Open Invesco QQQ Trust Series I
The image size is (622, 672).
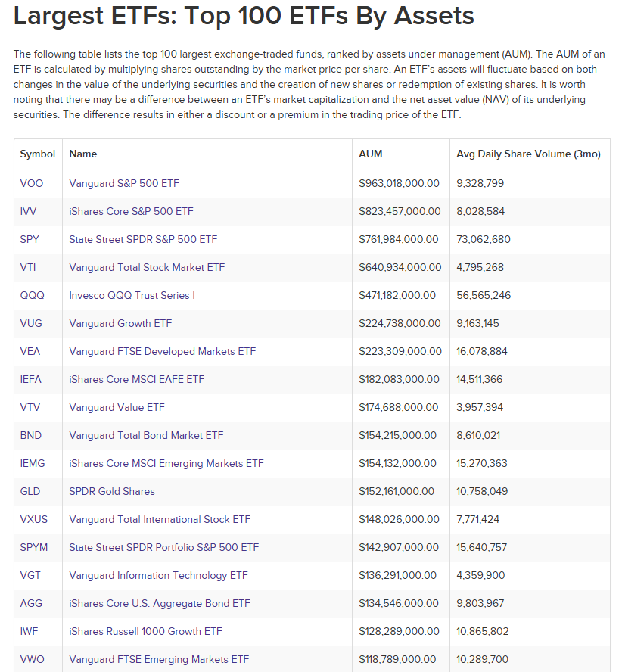point(132,295)
